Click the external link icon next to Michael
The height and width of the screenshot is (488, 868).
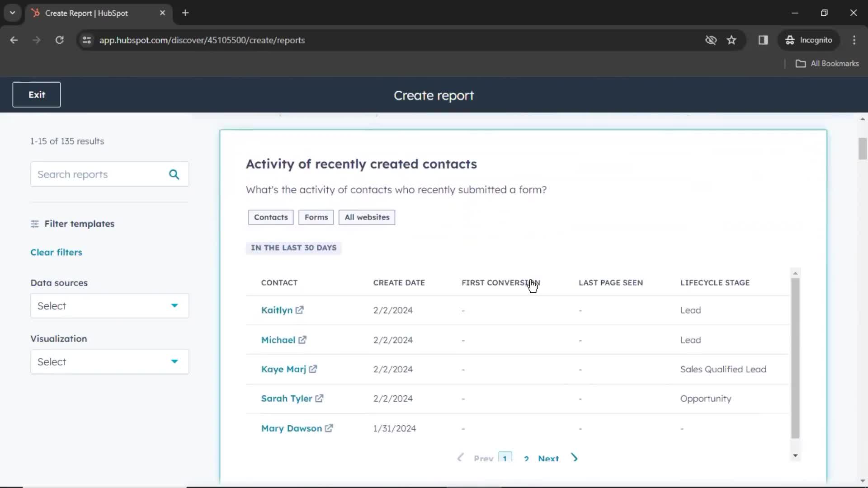coord(302,339)
